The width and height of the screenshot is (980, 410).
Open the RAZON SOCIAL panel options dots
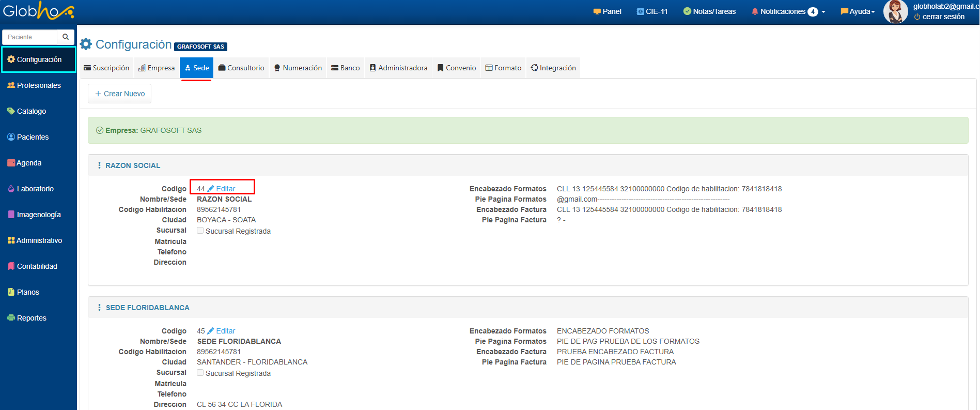click(99, 165)
